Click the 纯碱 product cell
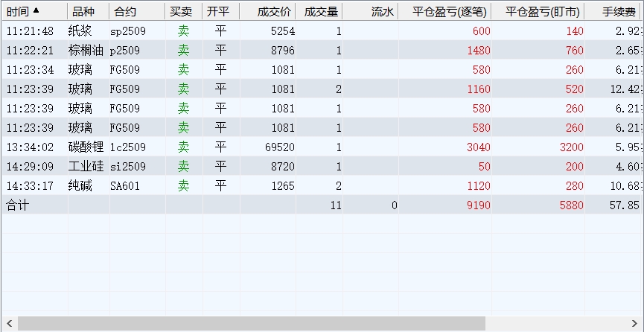 click(80, 185)
